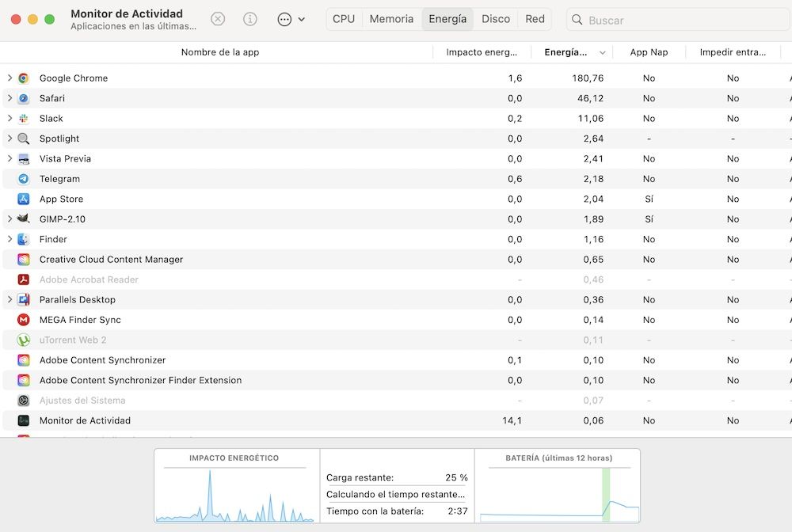Click the Safari compass icon
792x532 pixels.
point(24,98)
